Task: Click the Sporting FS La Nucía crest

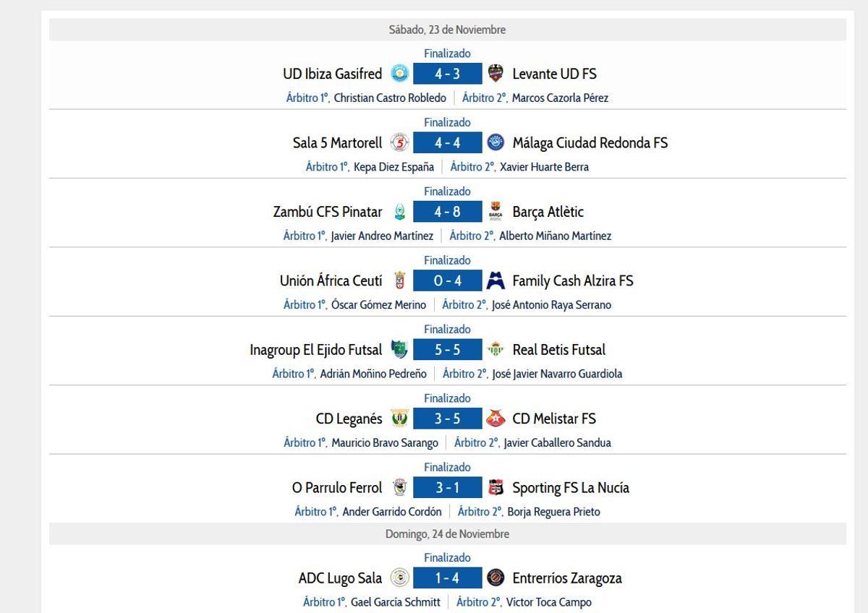Action: [x=495, y=488]
